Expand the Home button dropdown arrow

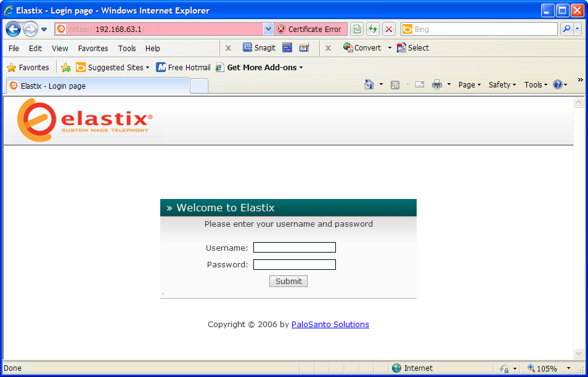(x=382, y=84)
